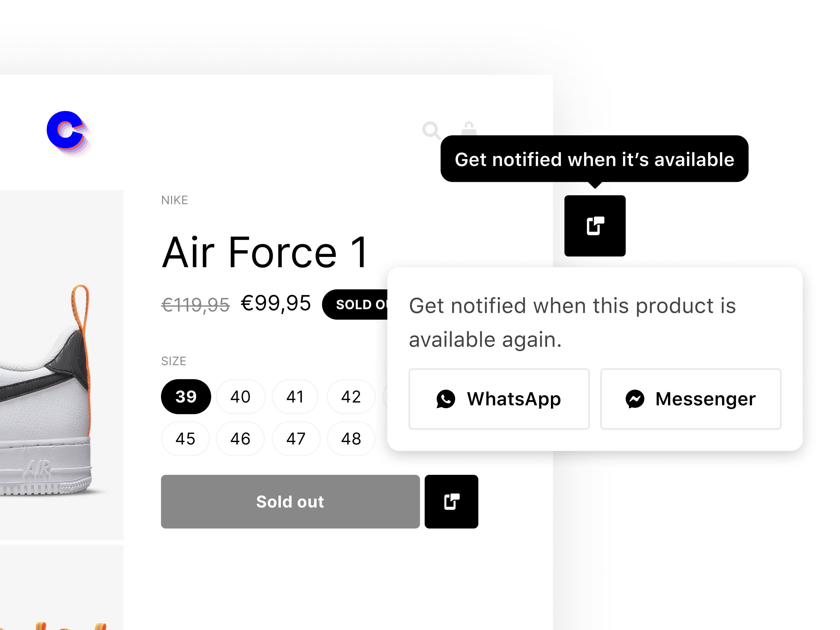Pick size 46

pyautogui.click(x=240, y=439)
